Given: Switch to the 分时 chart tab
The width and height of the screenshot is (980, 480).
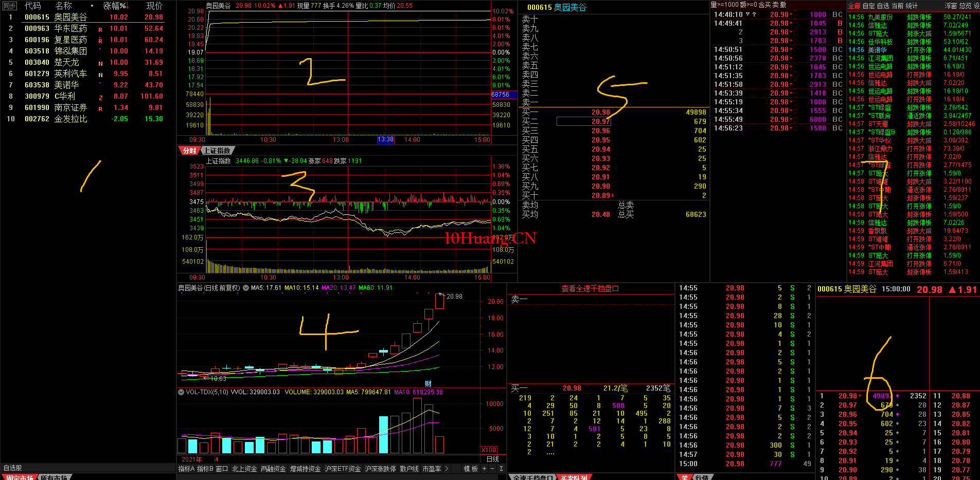Looking at the screenshot, I should click(189, 151).
